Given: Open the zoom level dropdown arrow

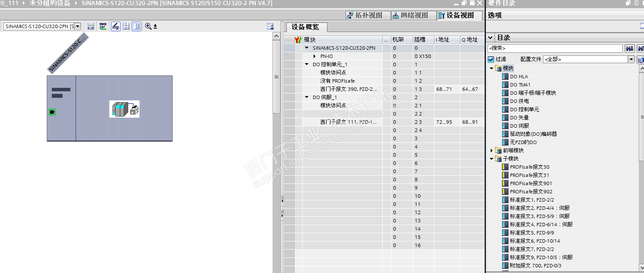Looking at the screenshot, I should coord(155,26).
